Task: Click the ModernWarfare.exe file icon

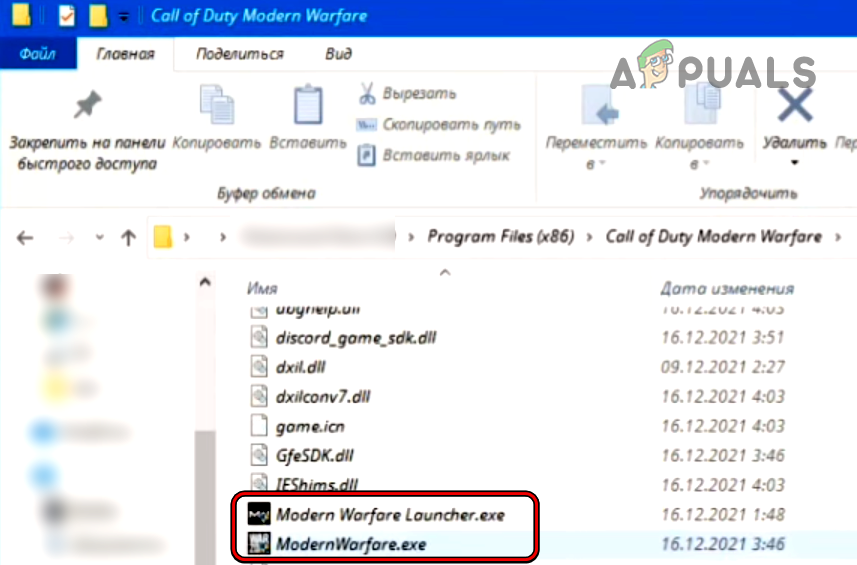Action: (x=259, y=544)
